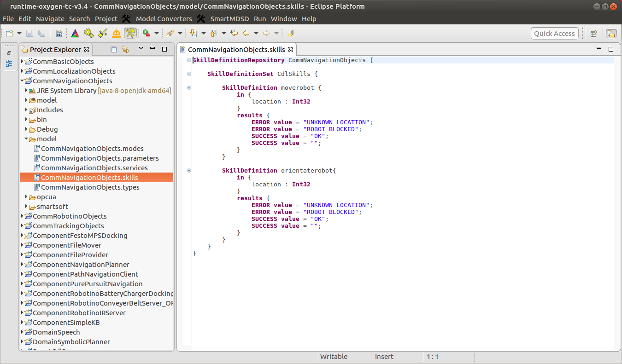
Task: Click the colorful triangle prism toolbar icon
Action: pos(75,33)
